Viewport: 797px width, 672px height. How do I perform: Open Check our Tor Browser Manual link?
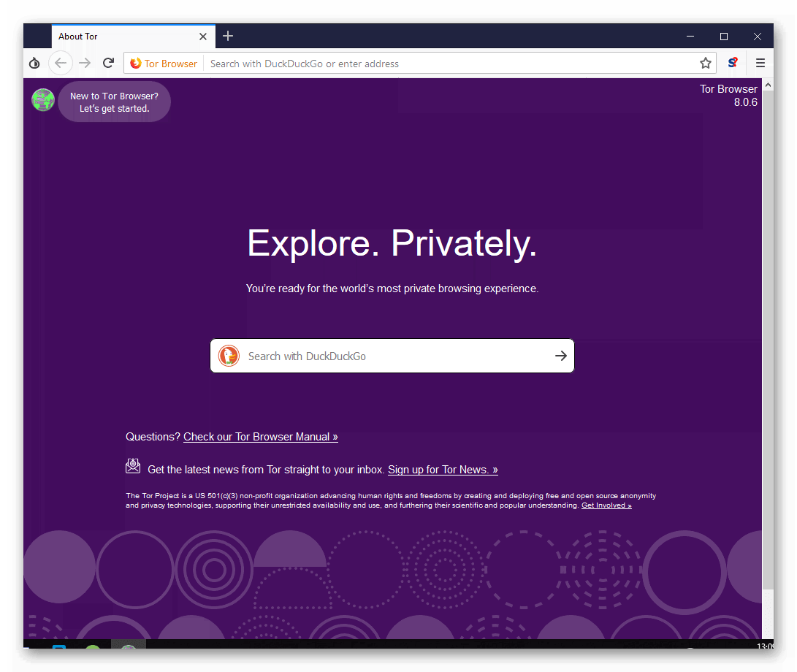pos(260,437)
